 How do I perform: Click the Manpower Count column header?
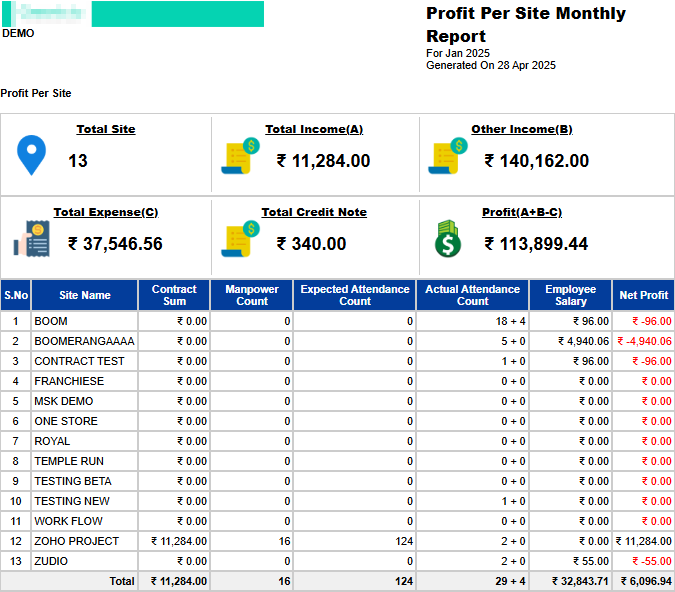[252, 295]
